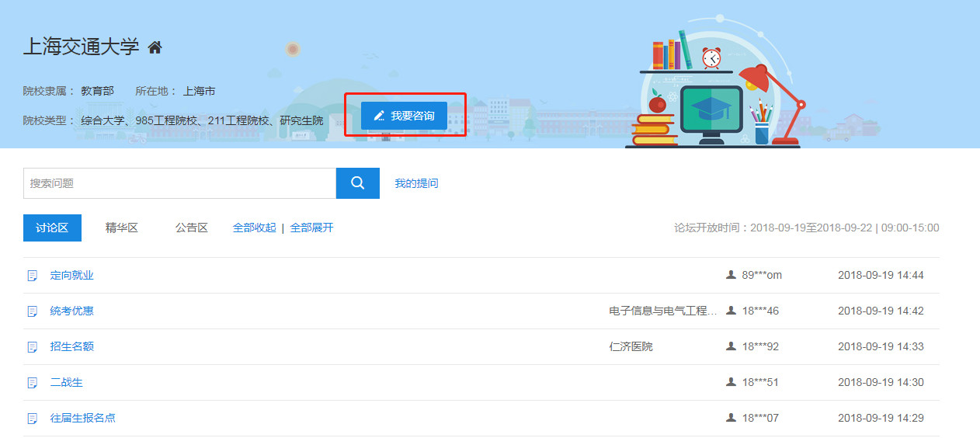Screen dimensions: 980x438
Task: Click the user icon beside 18***07
Action: (731, 418)
